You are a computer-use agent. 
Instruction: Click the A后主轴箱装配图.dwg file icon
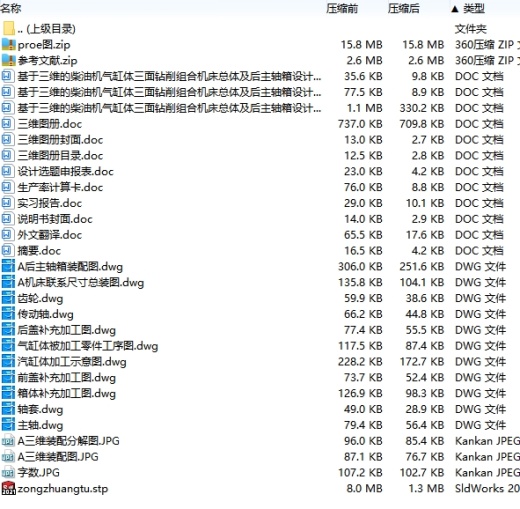coord(8,266)
